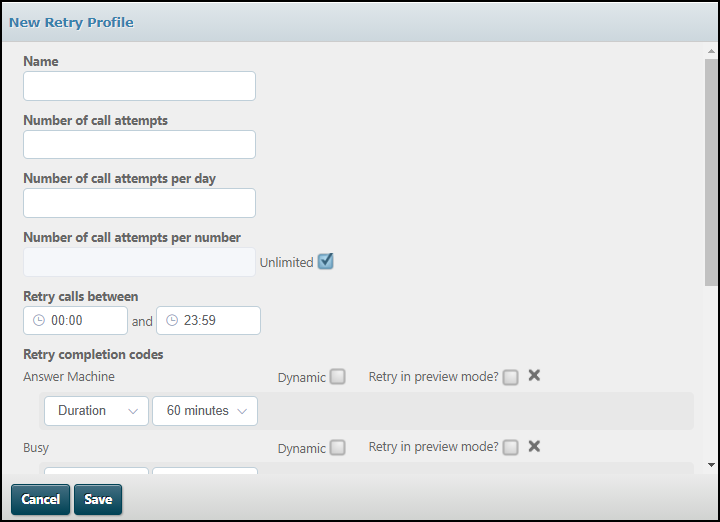The width and height of the screenshot is (720, 522).
Task: Delete the Busy completion code row
Action: pos(534,446)
